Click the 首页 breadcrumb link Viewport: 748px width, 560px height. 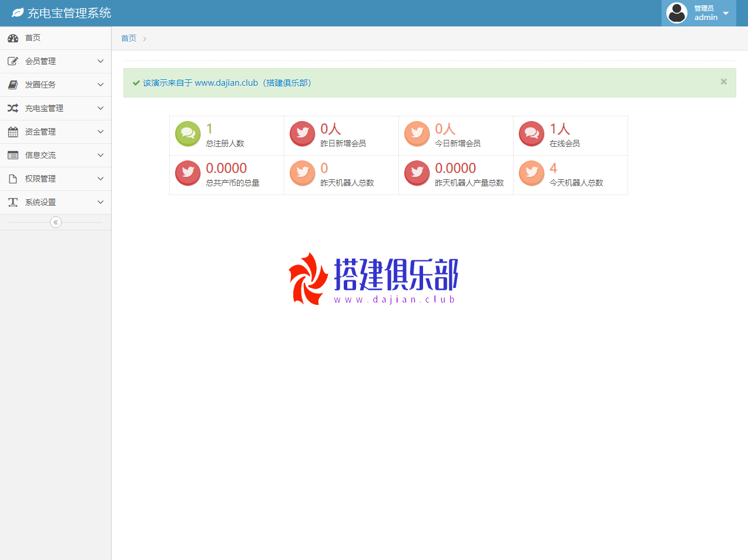(x=129, y=38)
